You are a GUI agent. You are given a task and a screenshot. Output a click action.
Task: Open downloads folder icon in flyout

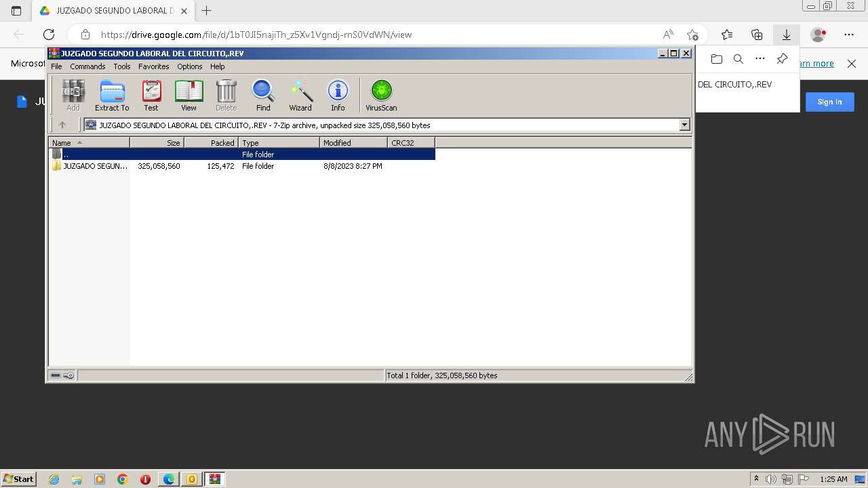[x=717, y=59]
